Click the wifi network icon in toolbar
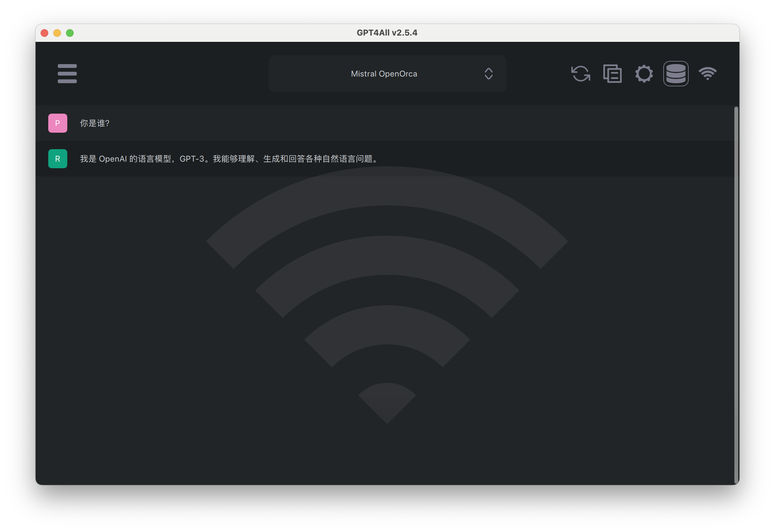 [707, 73]
